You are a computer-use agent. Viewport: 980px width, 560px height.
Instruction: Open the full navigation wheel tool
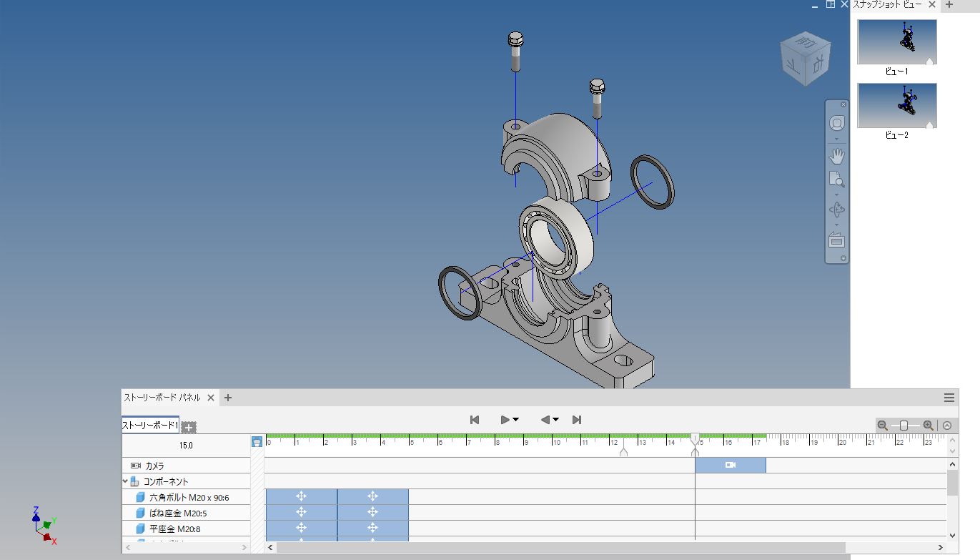837,123
